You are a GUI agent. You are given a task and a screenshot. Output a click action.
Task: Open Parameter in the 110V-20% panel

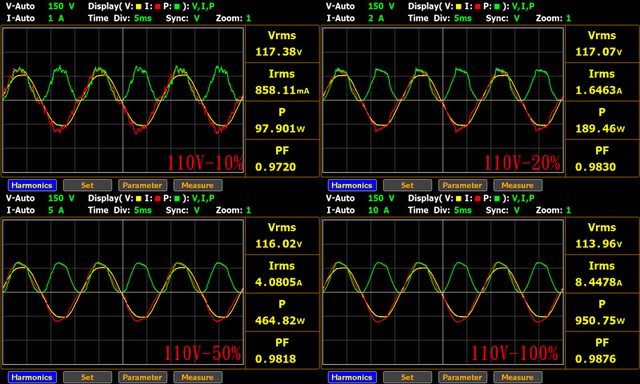462,185
